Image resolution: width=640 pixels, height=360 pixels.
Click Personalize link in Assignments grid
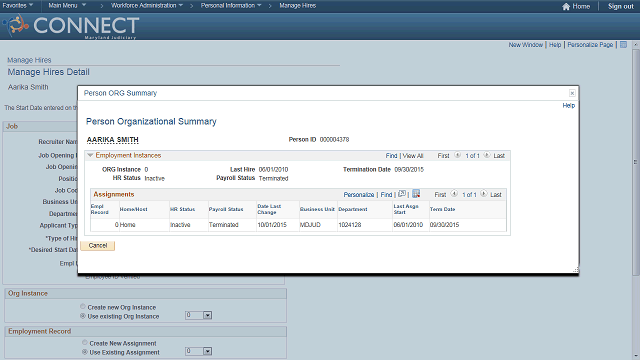click(358, 195)
